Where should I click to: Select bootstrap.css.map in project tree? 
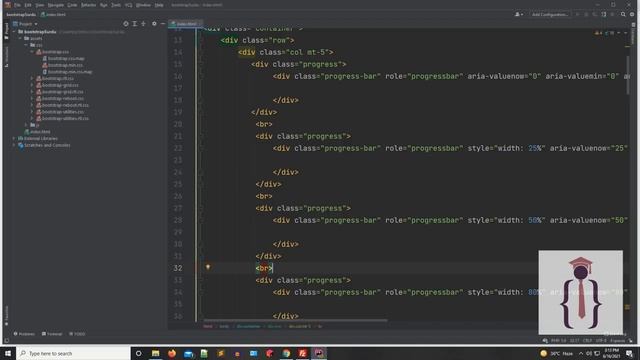(x=63, y=58)
